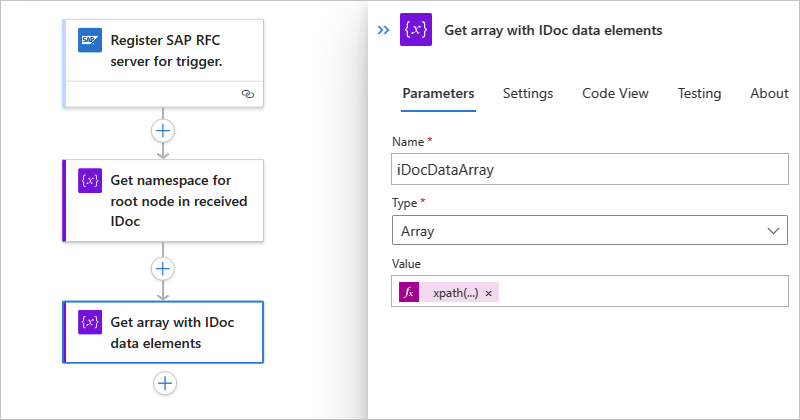Remove the xpath(...) token from Value
Screen dimensions: 800x420
click(x=489, y=293)
